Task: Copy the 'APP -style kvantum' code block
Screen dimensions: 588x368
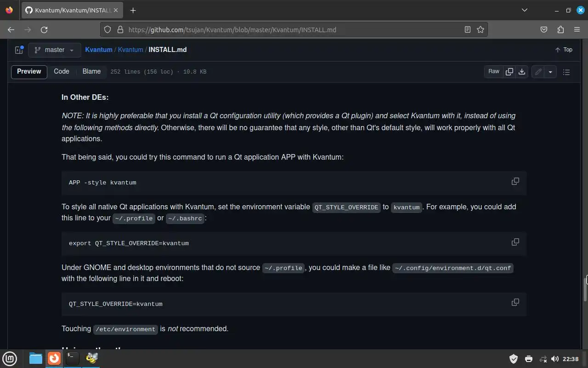Action: click(515, 181)
